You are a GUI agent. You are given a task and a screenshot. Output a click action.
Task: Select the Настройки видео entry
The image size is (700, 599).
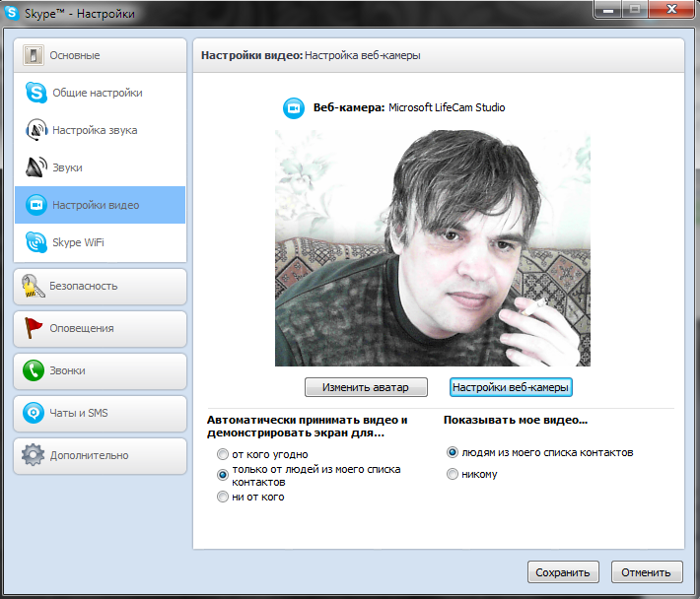pyautogui.click(x=100, y=205)
